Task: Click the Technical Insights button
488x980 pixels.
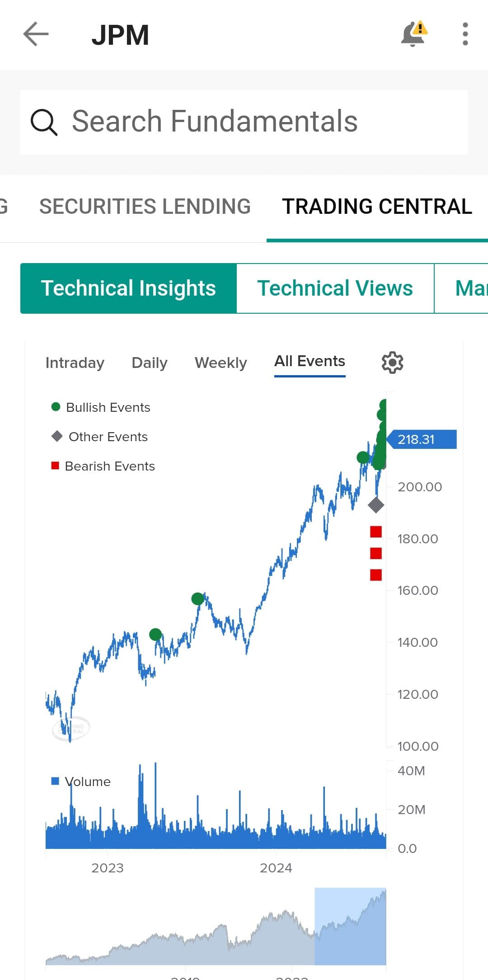Action: click(x=128, y=288)
